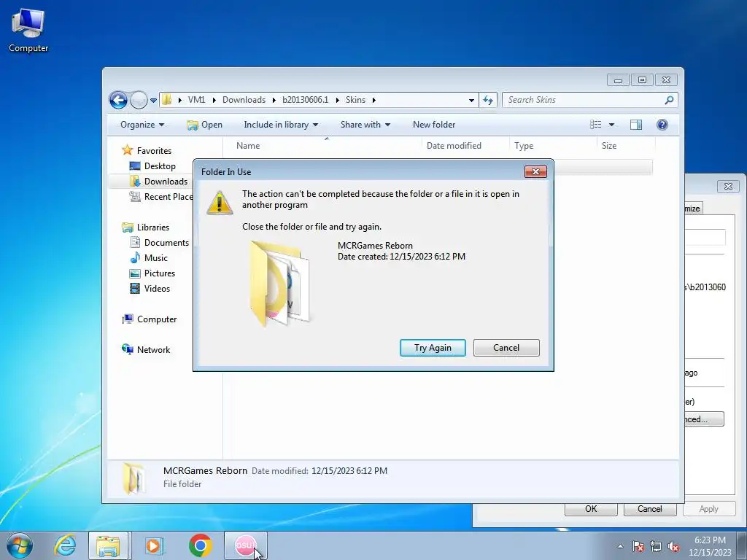Select b20130606.1 in the address path
This screenshot has width=747, height=560.
pyautogui.click(x=306, y=99)
